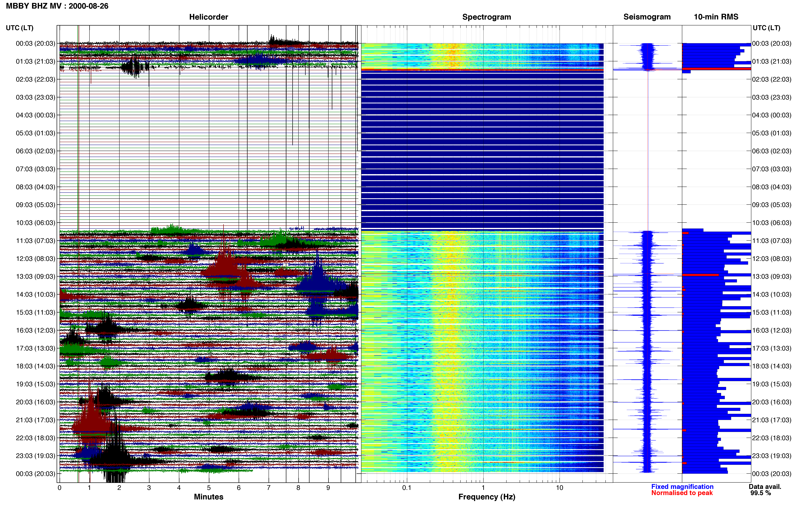
Task: Select the 'Spectrogram' panel heading
Action: (487, 17)
